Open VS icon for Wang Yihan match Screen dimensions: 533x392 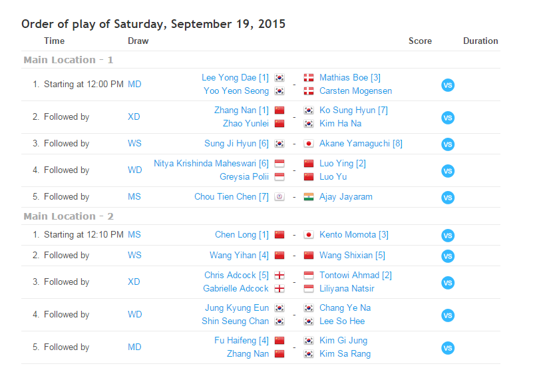click(448, 256)
